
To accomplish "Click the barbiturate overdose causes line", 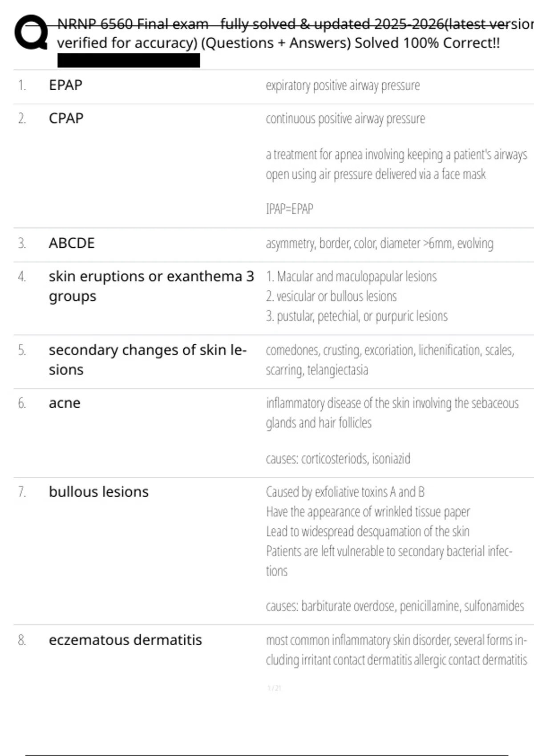I will click(x=395, y=606).
